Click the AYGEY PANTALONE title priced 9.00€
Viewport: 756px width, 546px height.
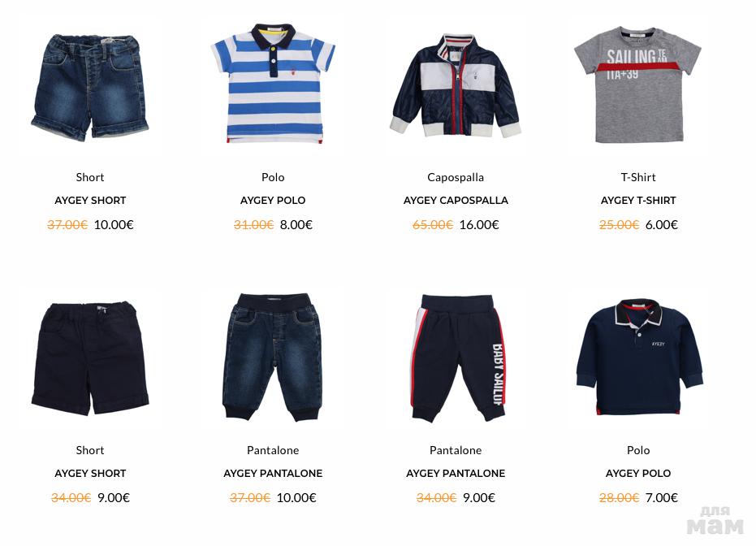tap(456, 473)
